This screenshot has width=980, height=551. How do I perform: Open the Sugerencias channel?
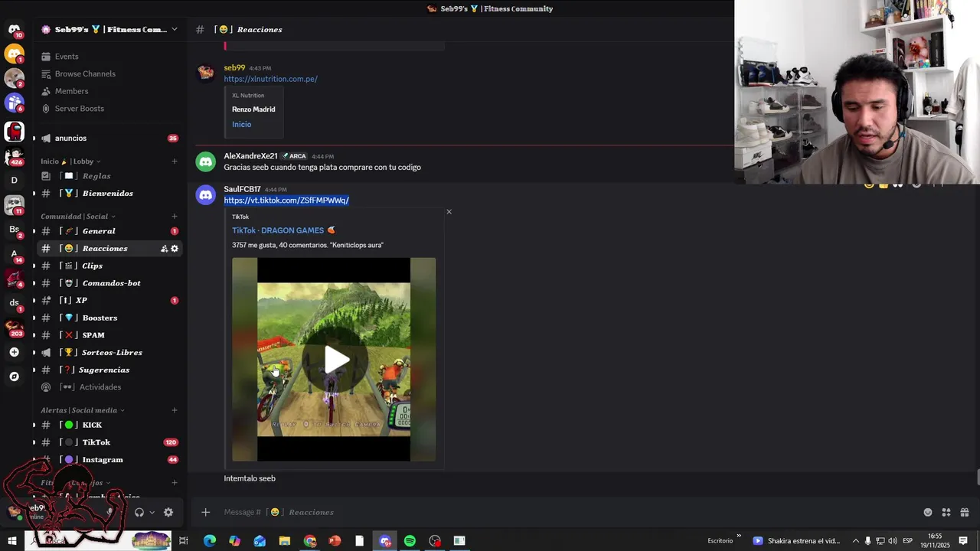tap(104, 370)
